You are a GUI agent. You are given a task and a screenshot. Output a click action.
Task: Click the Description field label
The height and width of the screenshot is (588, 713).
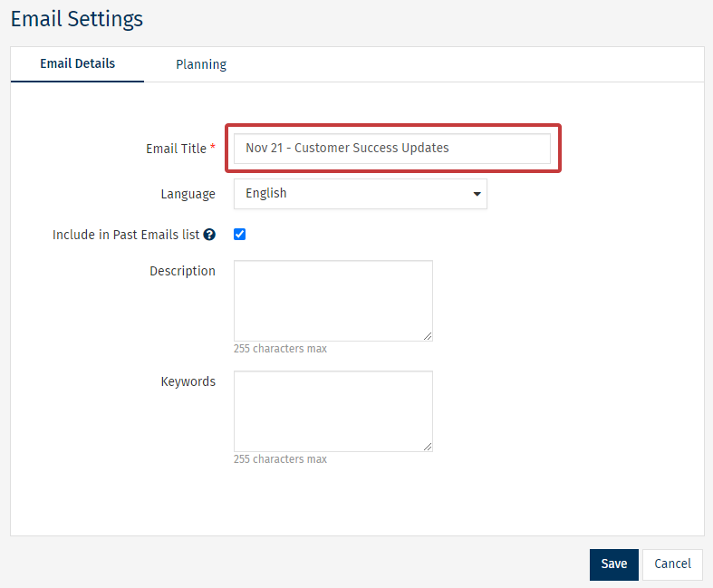coord(182,271)
